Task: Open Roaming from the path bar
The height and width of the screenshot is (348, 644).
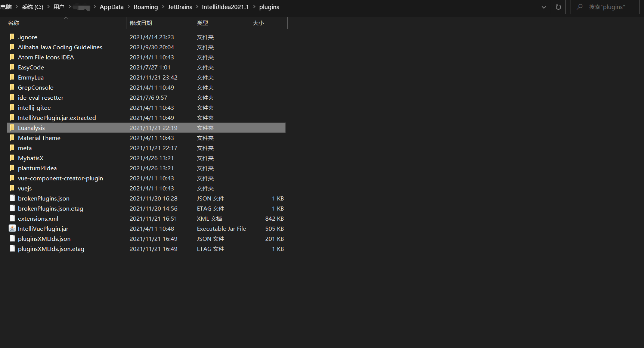Action: 146,7
